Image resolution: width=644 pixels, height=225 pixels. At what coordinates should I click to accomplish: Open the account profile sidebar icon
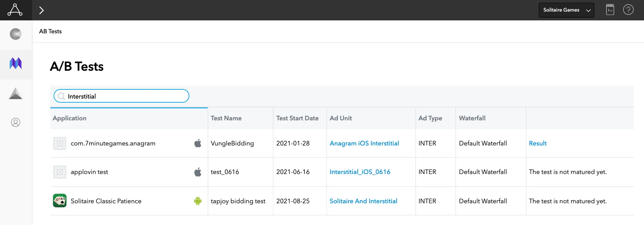tap(16, 122)
